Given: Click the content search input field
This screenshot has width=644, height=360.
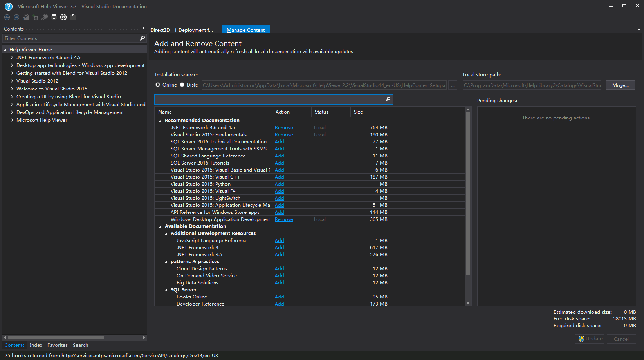Looking at the screenshot, I should (x=269, y=99).
